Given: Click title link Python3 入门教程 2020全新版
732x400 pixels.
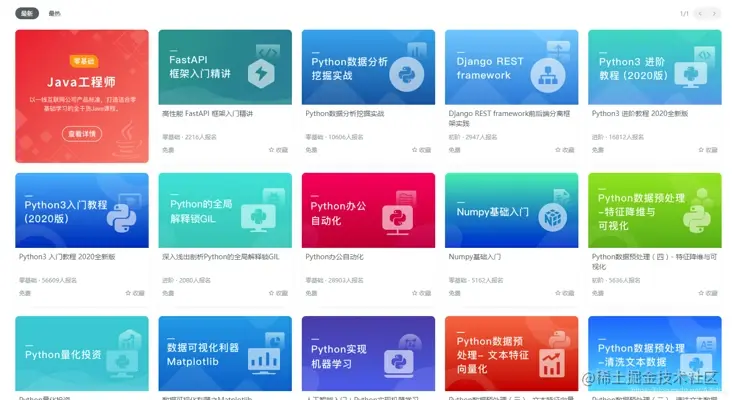Looking at the screenshot, I should pos(67,257).
